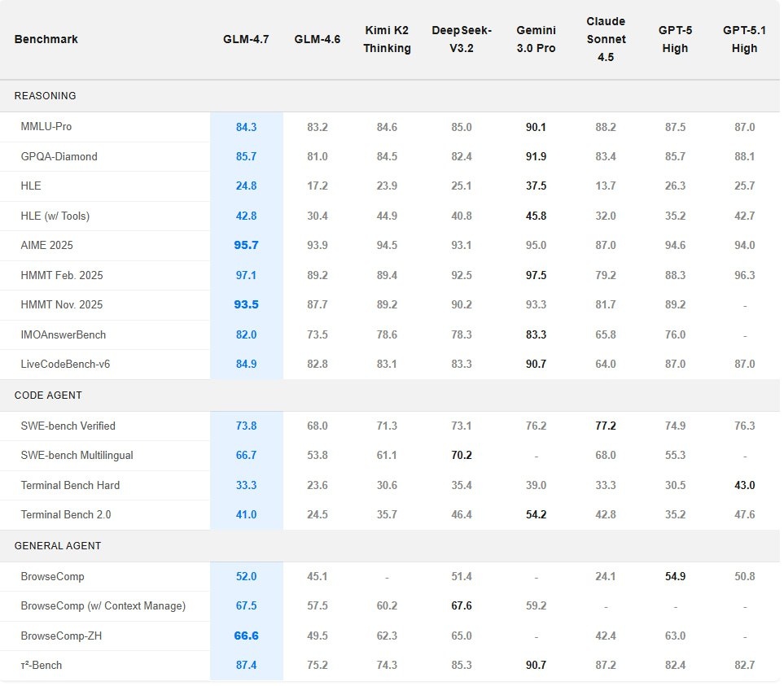Click GLM-4.7 SWE-bench Verified score 73.8

(246, 426)
